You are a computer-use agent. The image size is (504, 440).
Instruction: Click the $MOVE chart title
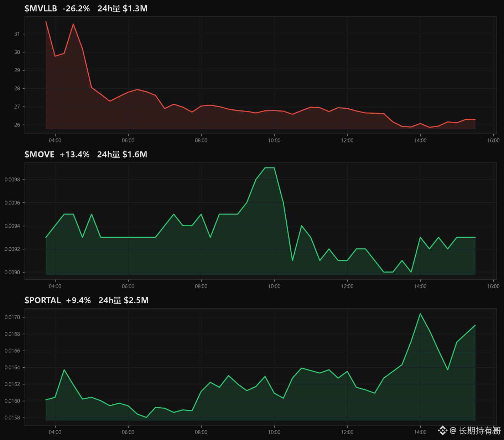point(40,154)
